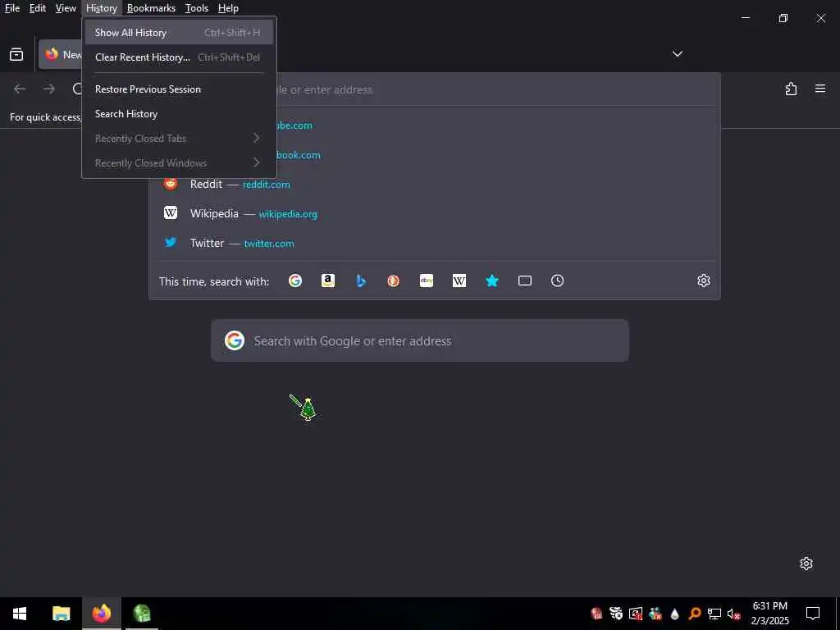Open the Help menu
This screenshot has width=840, height=630.
coord(228,8)
